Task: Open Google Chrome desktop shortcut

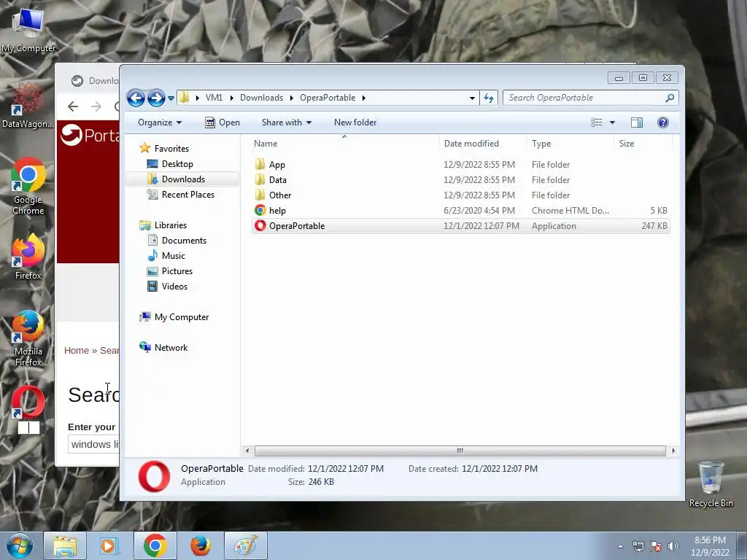Action: (x=28, y=187)
